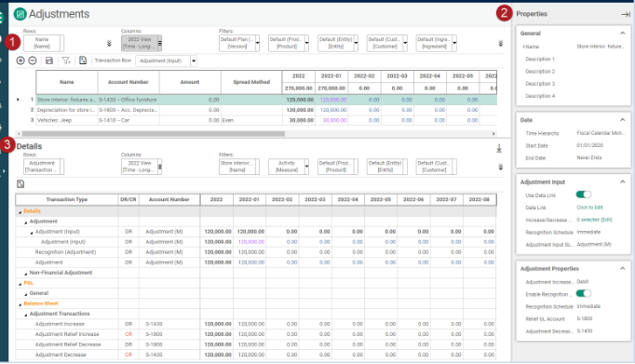Collapse the Adjustment Properties section

623,268
